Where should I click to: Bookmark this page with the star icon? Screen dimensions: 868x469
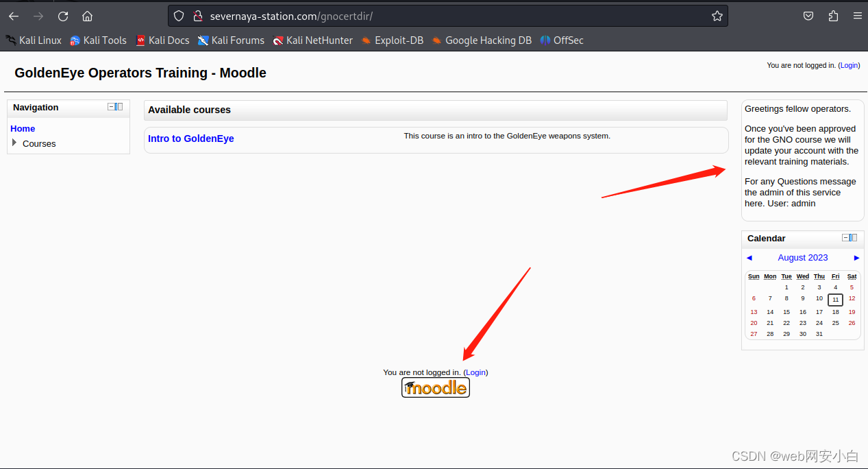(717, 16)
